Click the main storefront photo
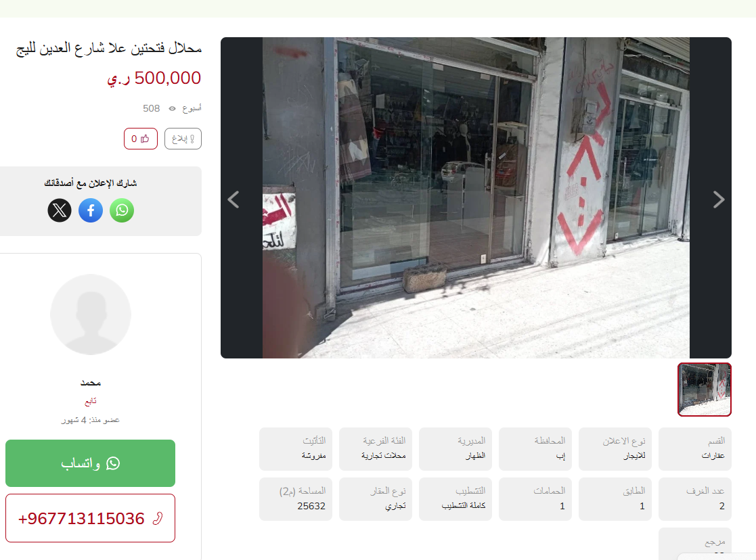Image resolution: width=756 pixels, height=560 pixels. (476, 197)
